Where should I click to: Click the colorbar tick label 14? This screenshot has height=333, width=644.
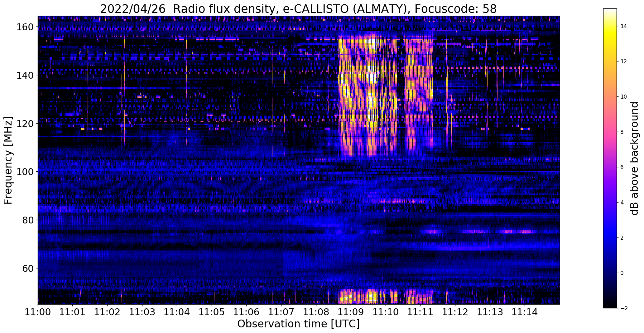pyautogui.click(x=624, y=26)
